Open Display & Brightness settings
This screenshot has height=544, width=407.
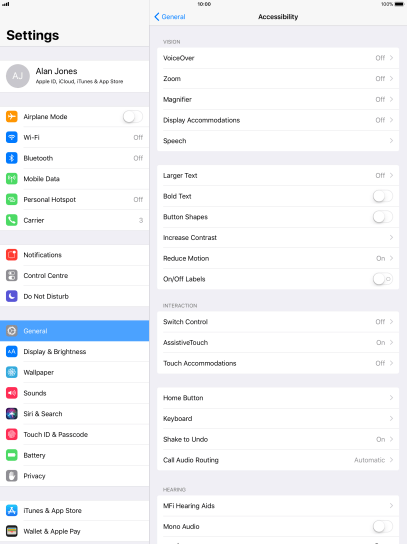[75, 351]
